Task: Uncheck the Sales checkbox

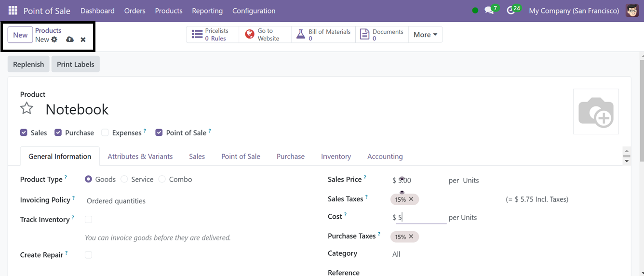Action: coord(24,132)
